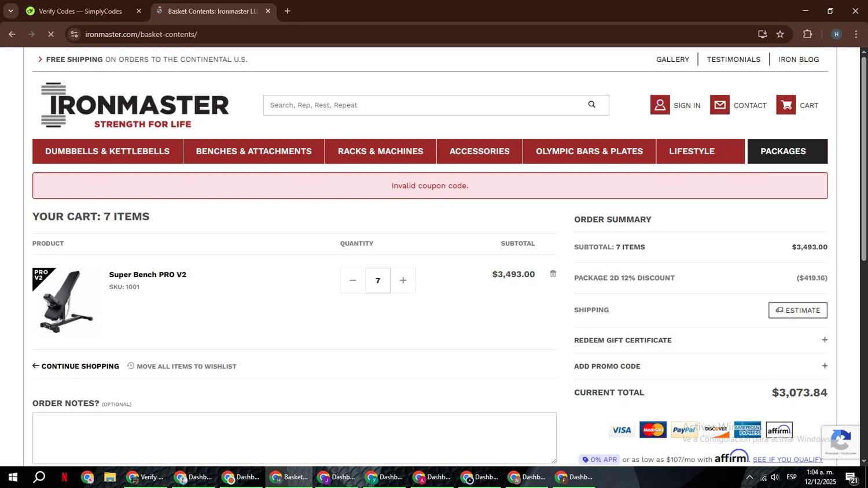Switch to Basket Chrome window in taskbar
Image resolution: width=868 pixels, height=488 pixels.
[289, 477]
